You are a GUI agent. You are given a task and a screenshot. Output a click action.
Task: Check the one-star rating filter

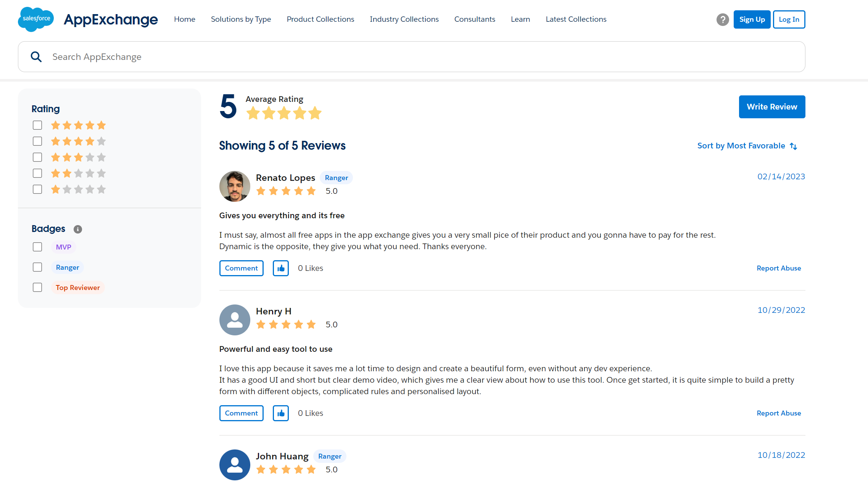(37, 189)
